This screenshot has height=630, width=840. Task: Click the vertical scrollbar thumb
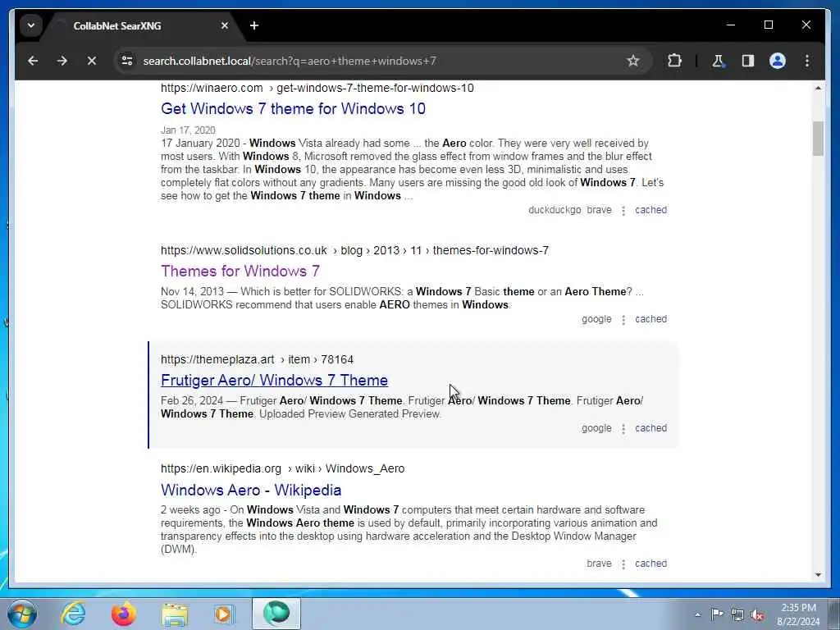click(x=818, y=139)
